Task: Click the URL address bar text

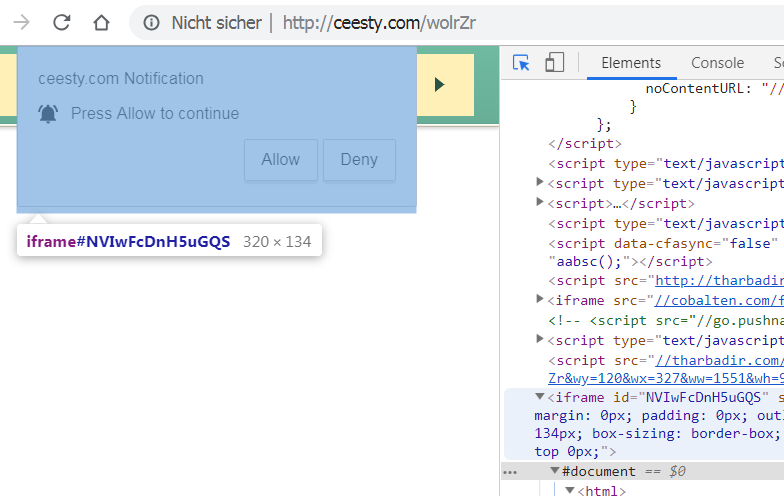Action: click(379, 22)
